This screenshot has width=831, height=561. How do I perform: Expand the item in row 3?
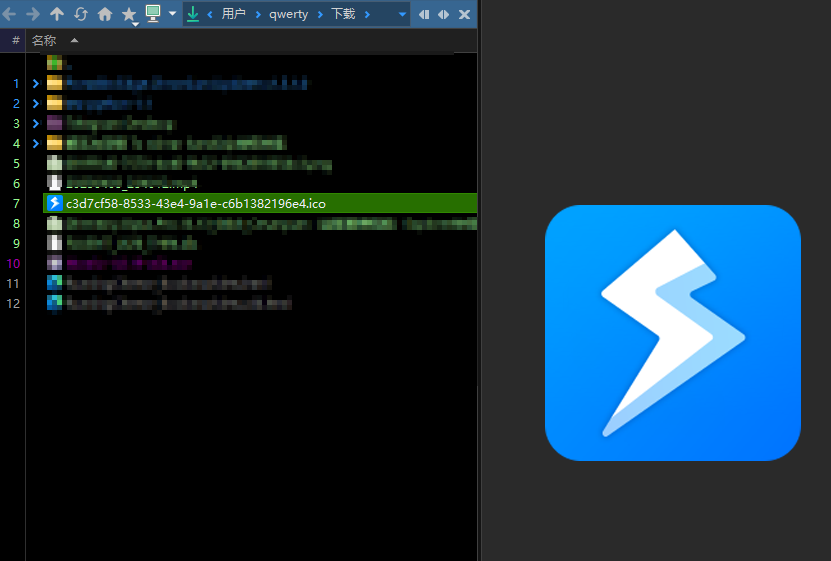point(36,123)
